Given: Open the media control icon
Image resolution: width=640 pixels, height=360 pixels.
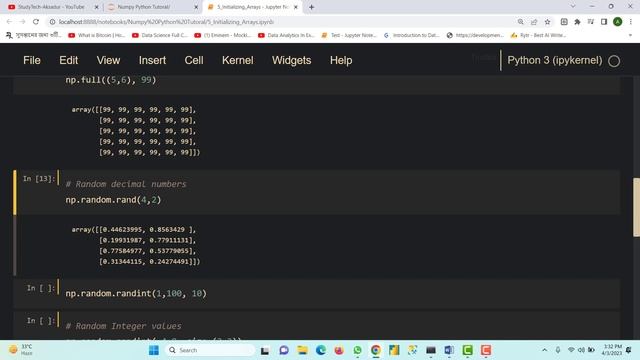Looking at the screenshot, I should (591, 22).
